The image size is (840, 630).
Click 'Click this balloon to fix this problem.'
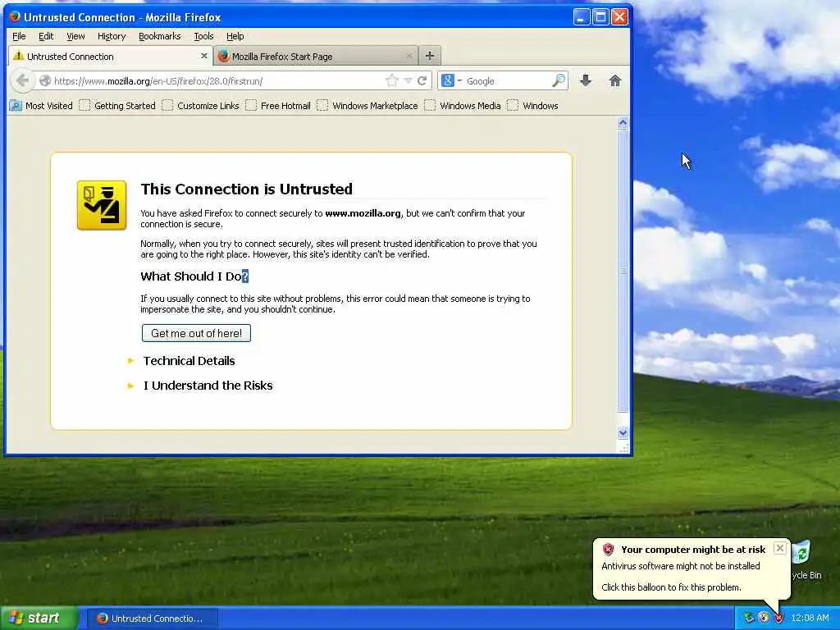671,587
